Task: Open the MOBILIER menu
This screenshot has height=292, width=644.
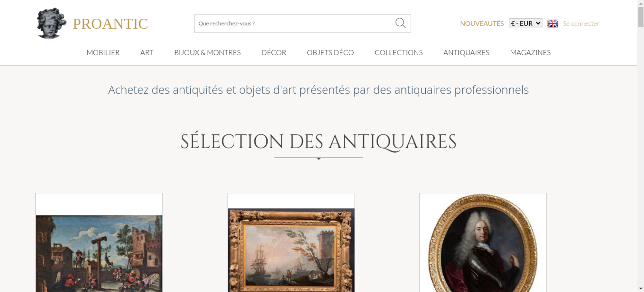Action: coord(103,52)
